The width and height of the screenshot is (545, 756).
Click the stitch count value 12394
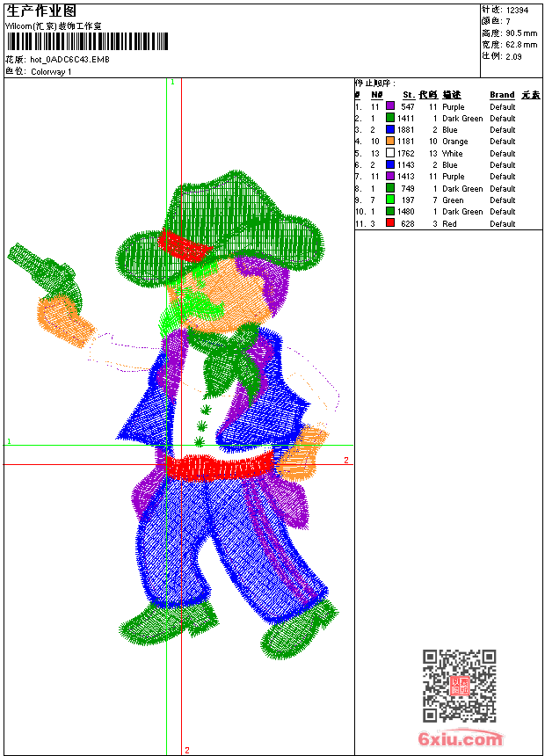(517, 10)
